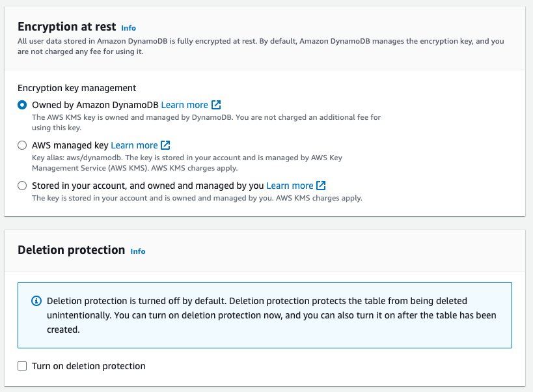Image resolution: width=533 pixels, height=392 pixels.
Task: Follow 'Learn more' link for AWS managed key
Action: (134, 145)
